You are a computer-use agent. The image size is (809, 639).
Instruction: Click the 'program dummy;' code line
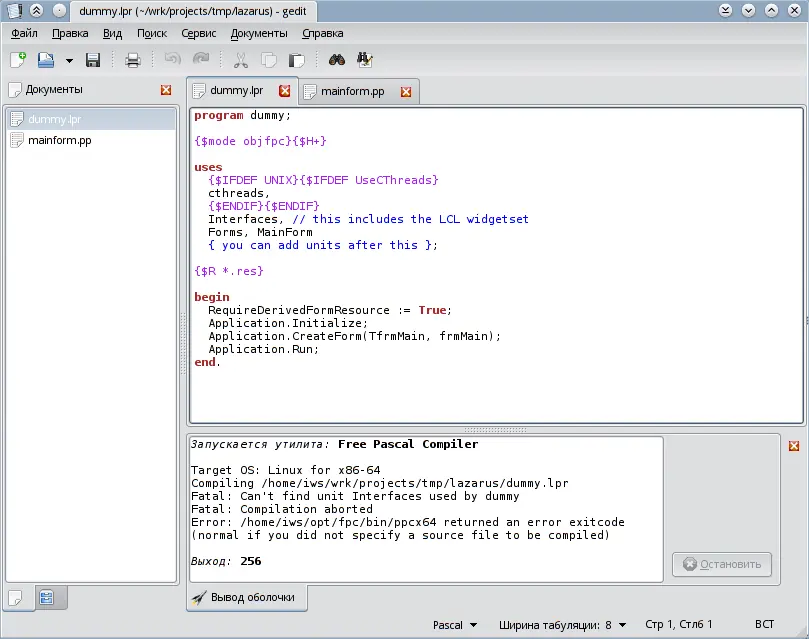242,116
